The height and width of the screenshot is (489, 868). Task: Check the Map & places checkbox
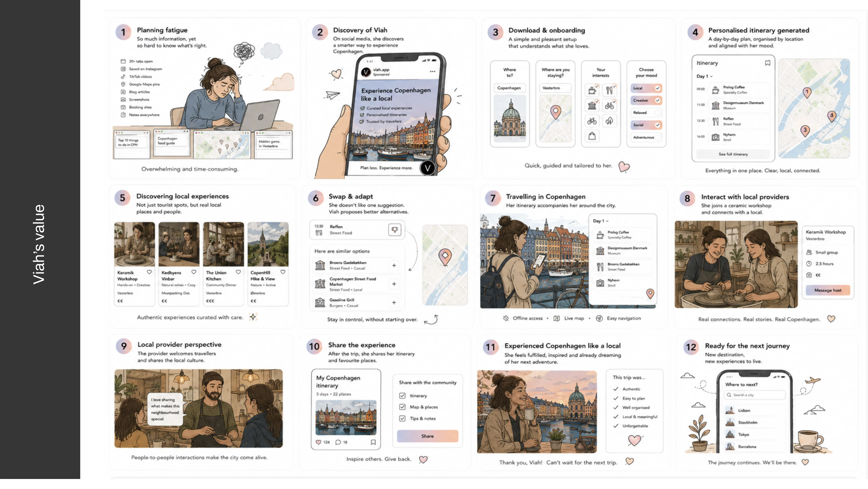coord(402,407)
